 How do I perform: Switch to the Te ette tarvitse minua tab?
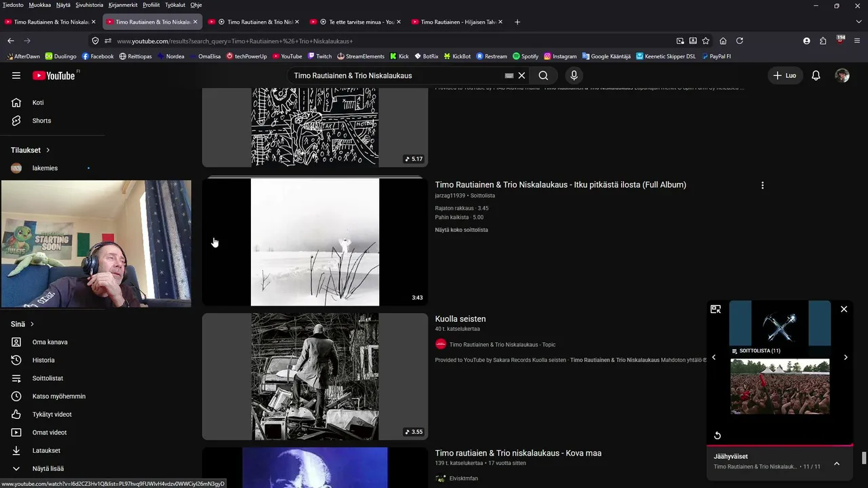(355, 22)
